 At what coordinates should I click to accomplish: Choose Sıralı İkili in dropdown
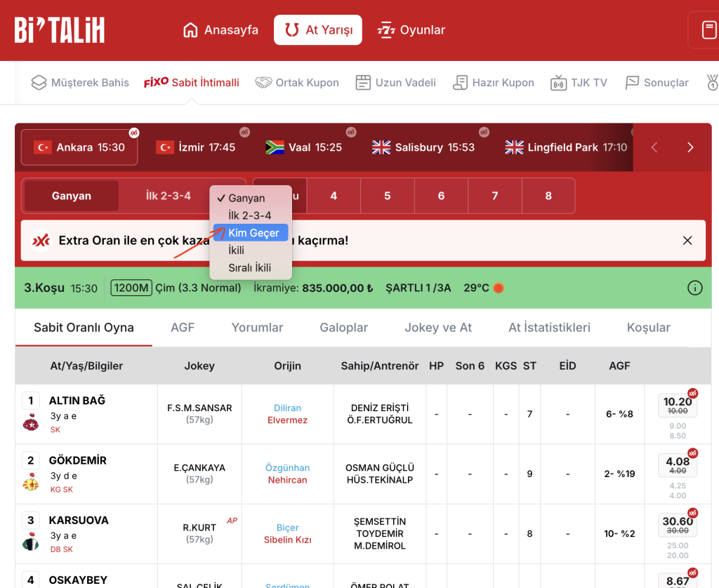click(251, 267)
